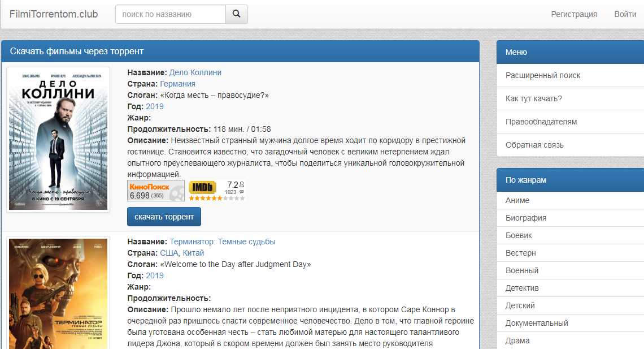
Task: Open Как тут качать? help page
Action: click(534, 98)
